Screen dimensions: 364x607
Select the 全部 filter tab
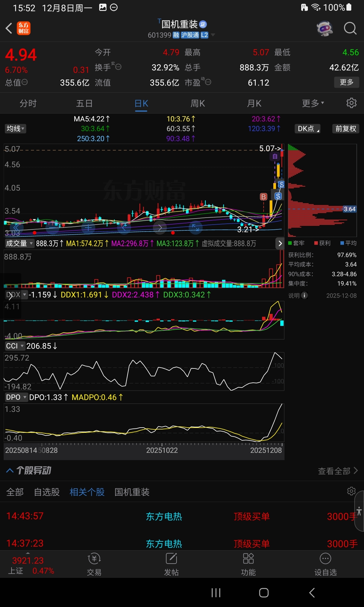click(15, 492)
